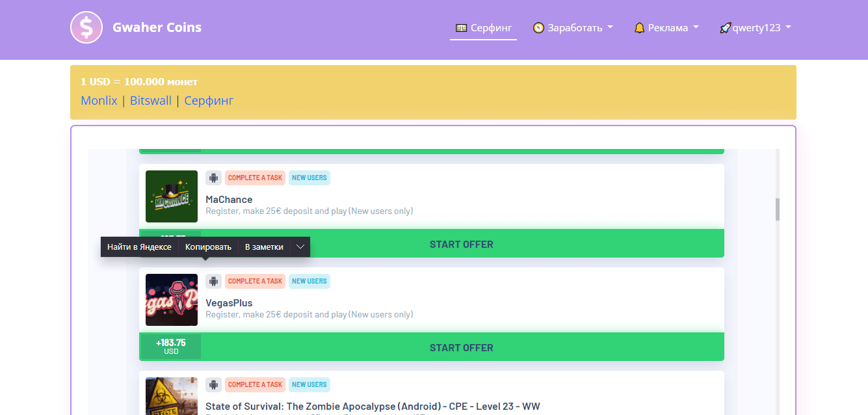Image resolution: width=868 pixels, height=415 pixels.
Task: Expand the qwerty123 account menu
Action: point(755,28)
